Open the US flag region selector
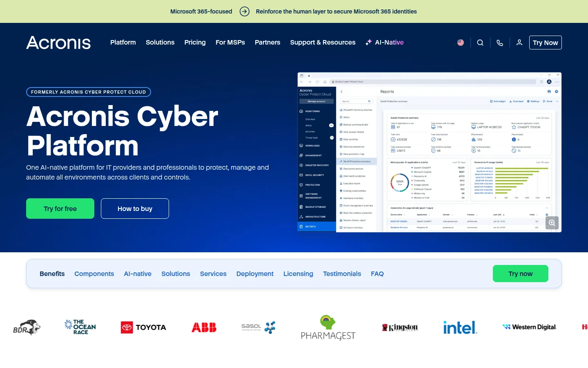The width and height of the screenshot is (588, 368). click(x=461, y=43)
